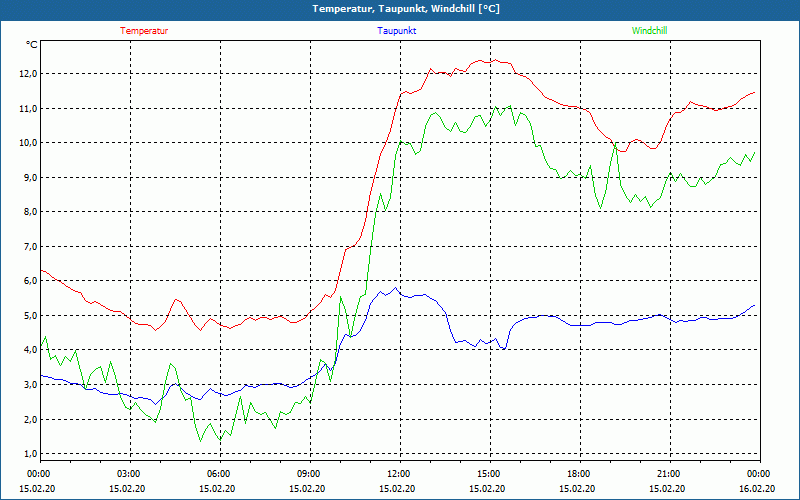The height and width of the screenshot is (500, 800).
Task: Click the 12,0 y-axis value
Action: click(29, 73)
